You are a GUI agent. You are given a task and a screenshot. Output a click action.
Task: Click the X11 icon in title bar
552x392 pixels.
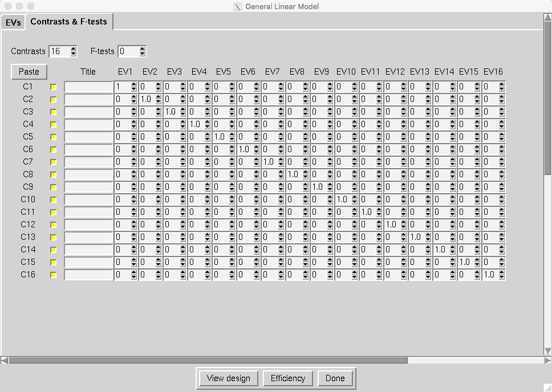pyautogui.click(x=238, y=7)
